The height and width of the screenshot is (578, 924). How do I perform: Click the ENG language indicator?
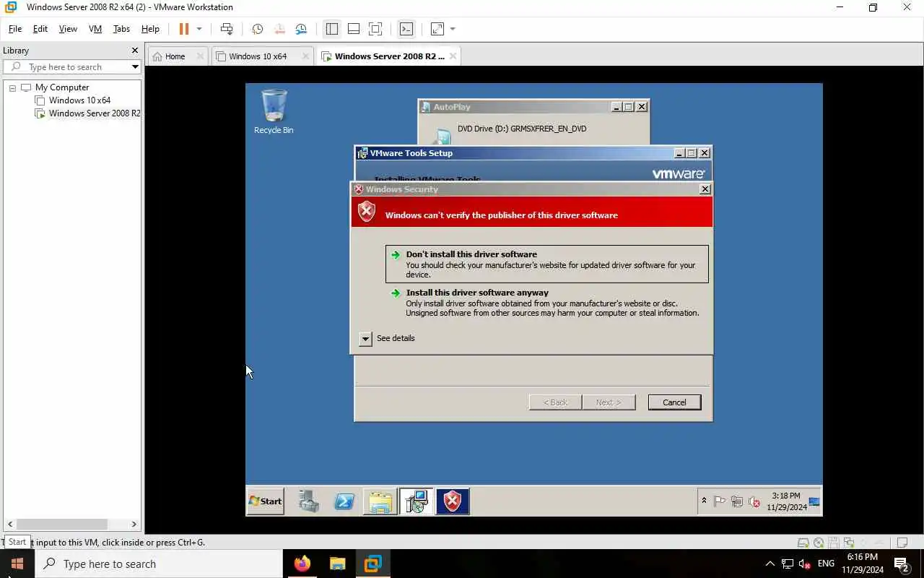click(x=826, y=564)
